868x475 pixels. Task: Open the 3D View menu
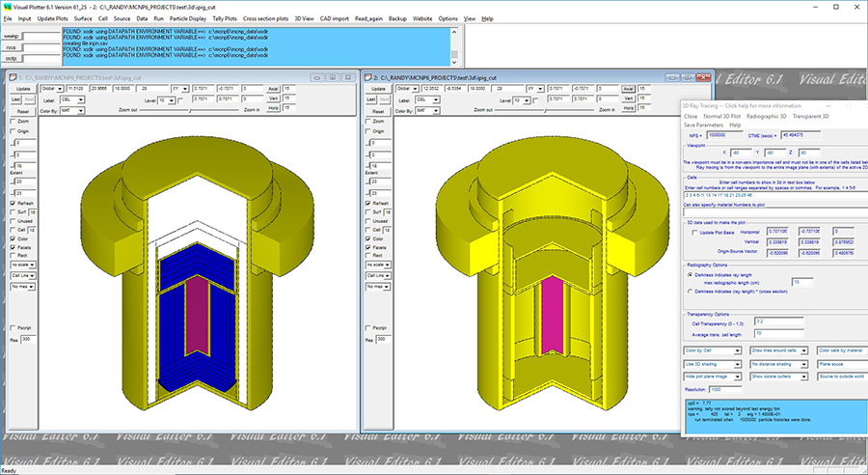[x=304, y=18]
